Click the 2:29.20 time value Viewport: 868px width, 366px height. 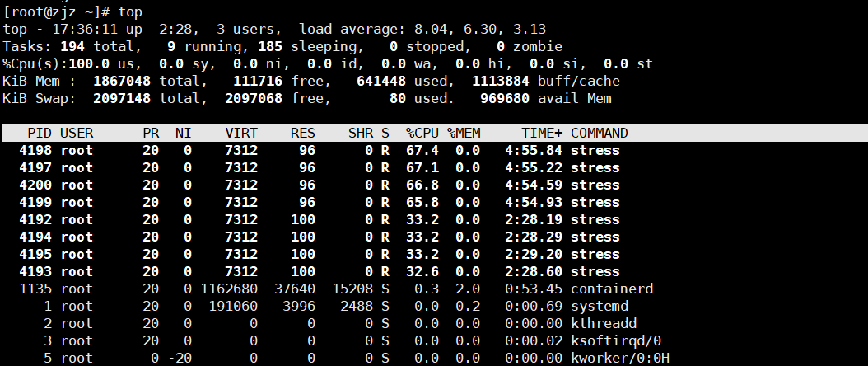click(534, 254)
